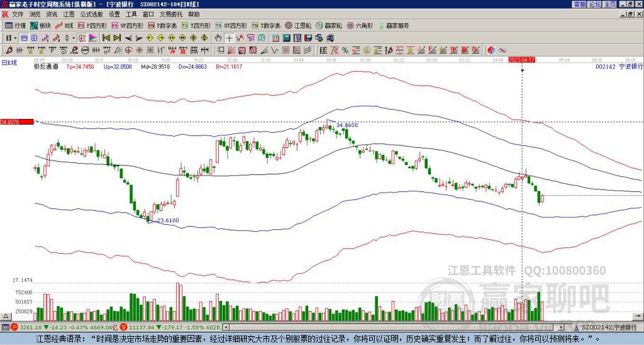The height and width of the screenshot is (345, 644).
Task: Click the 2023-04-17 date marker
Action: click(521, 60)
